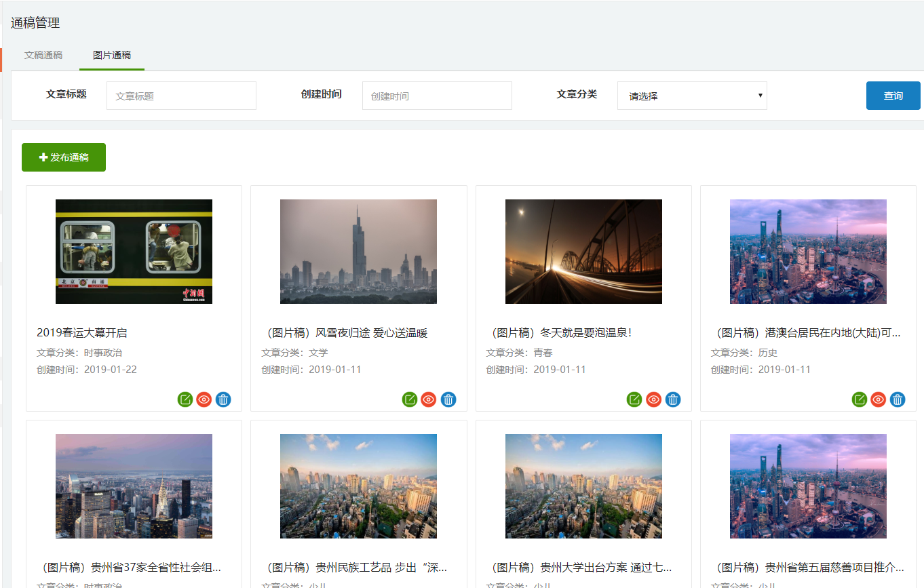Click the title (图片稿) 贵州省第五届慈善项目推介...
The width and height of the screenshot is (924, 588).
point(807,568)
